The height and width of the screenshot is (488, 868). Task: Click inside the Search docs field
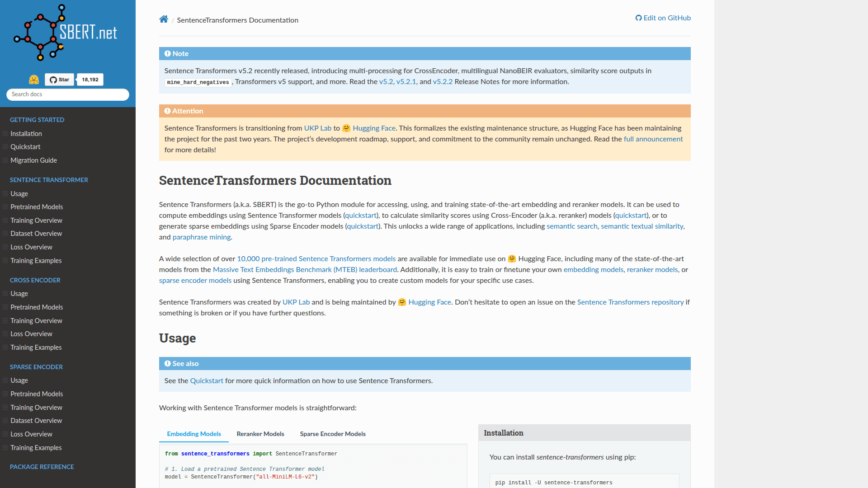tap(67, 94)
